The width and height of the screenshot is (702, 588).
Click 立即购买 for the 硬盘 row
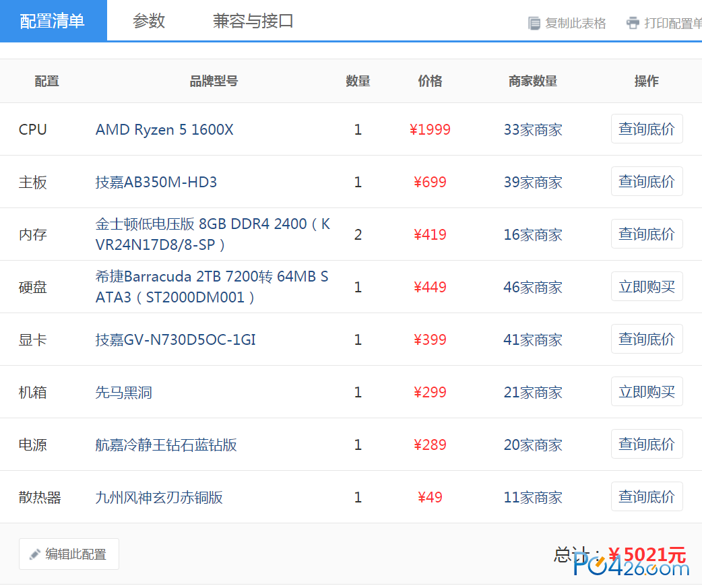pyautogui.click(x=647, y=286)
